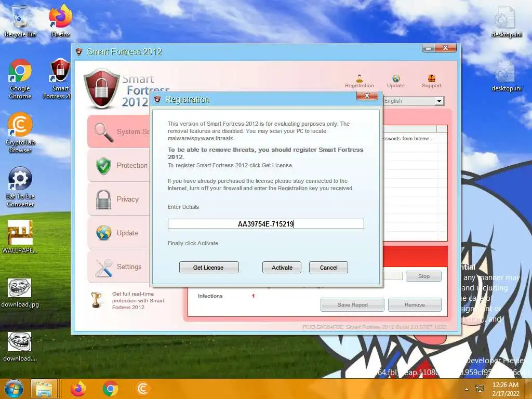Switch to the Privacy tab
This screenshot has width=532, height=399.
(119, 199)
